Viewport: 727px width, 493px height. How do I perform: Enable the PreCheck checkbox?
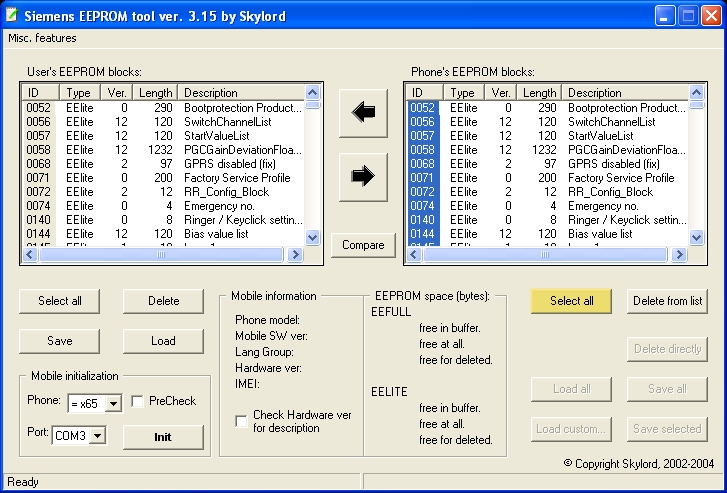click(137, 401)
